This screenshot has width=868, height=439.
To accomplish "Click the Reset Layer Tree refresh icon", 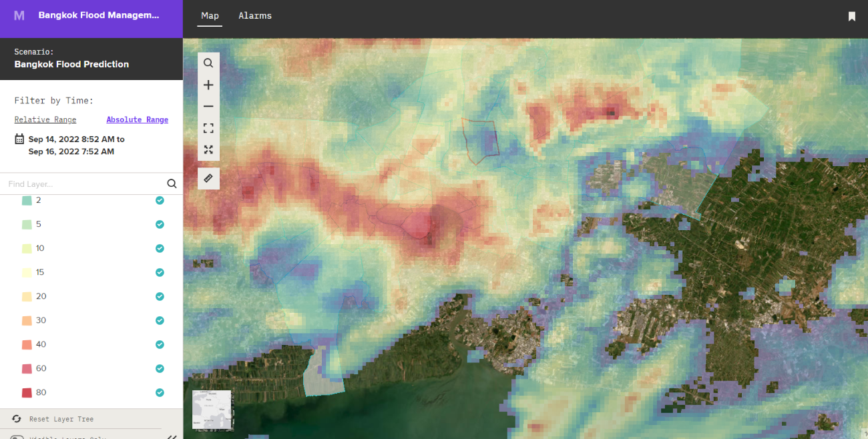I will pos(17,419).
